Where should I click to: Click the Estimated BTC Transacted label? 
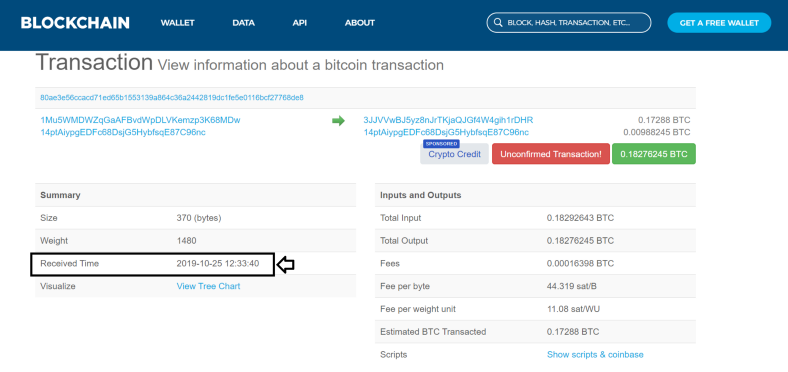click(x=433, y=332)
